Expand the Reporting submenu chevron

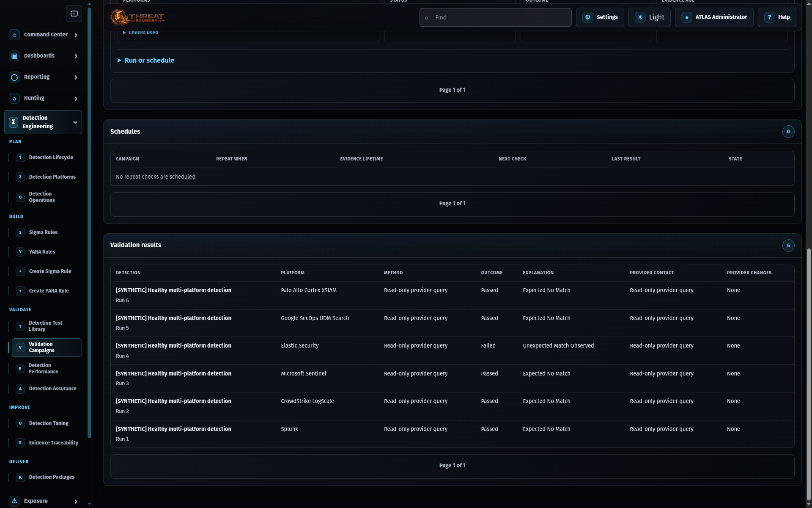pyautogui.click(x=76, y=77)
